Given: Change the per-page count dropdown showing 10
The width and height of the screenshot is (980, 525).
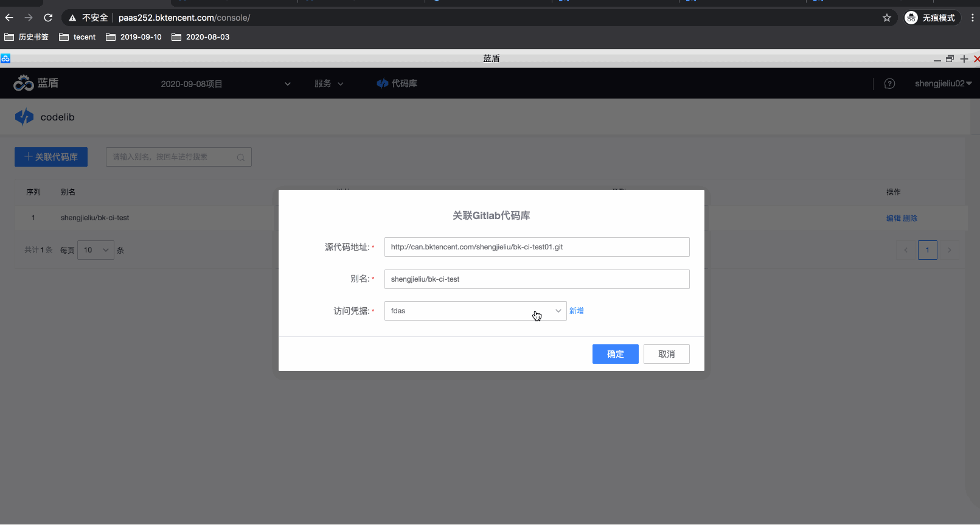Looking at the screenshot, I should click(x=96, y=250).
